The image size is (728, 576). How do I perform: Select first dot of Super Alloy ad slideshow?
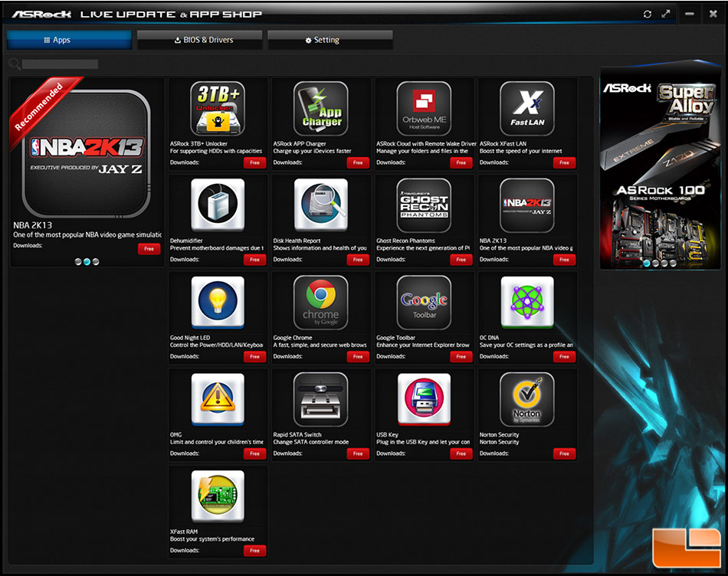click(647, 263)
